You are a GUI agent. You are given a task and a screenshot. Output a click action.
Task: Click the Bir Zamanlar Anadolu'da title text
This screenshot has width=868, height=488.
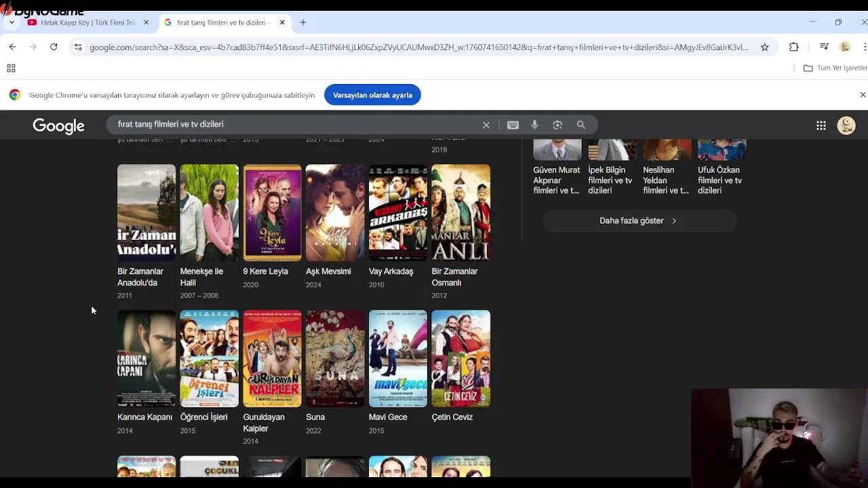pyautogui.click(x=140, y=277)
